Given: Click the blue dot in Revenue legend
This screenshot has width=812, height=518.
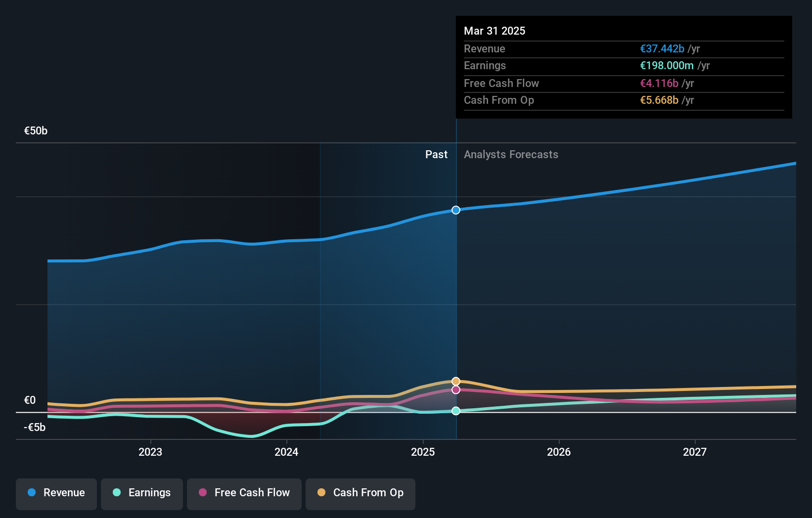Looking at the screenshot, I should pos(32,492).
